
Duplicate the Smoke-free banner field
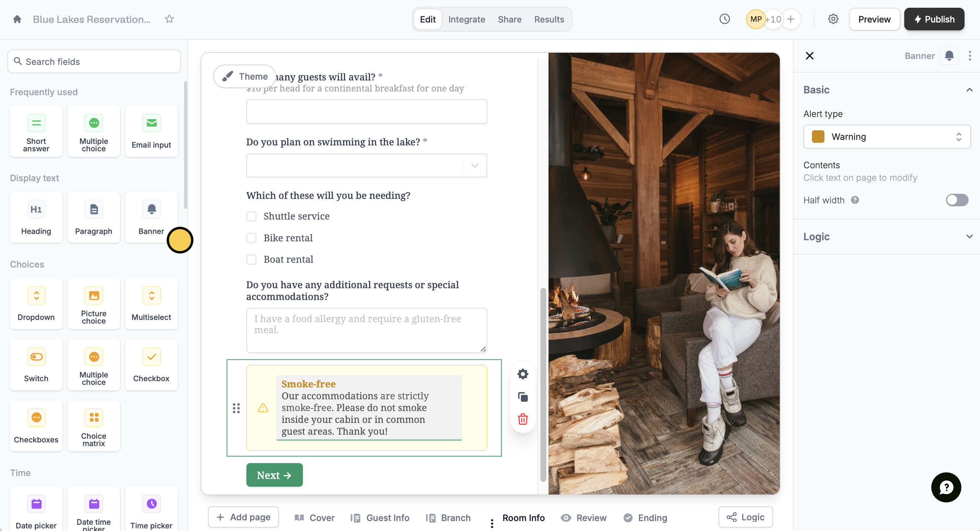click(523, 397)
